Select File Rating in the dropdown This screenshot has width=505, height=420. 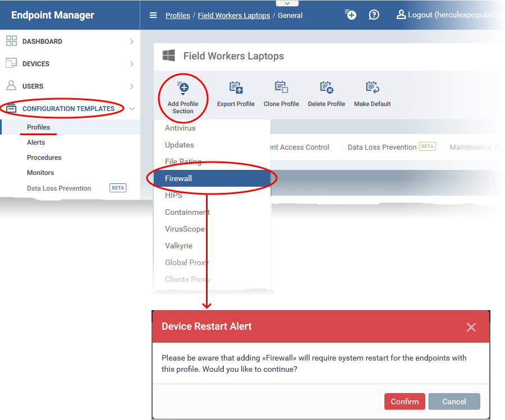click(212, 161)
